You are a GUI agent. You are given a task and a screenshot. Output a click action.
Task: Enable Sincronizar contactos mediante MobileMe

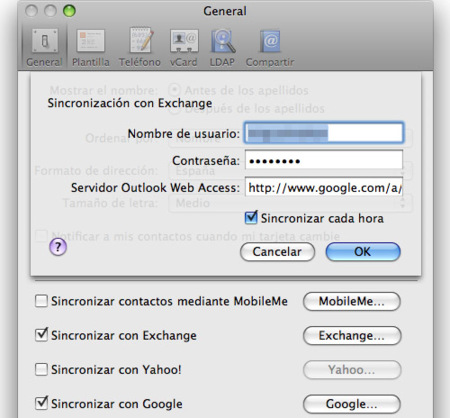(x=41, y=301)
